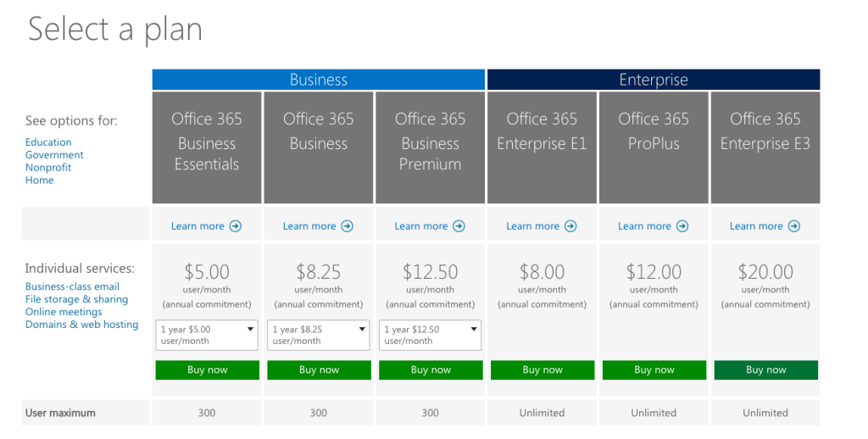Image resolution: width=868 pixels, height=439 pixels.
Task: Click arrow icon beside Business Premium Learn more
Action: pos(459,226)
